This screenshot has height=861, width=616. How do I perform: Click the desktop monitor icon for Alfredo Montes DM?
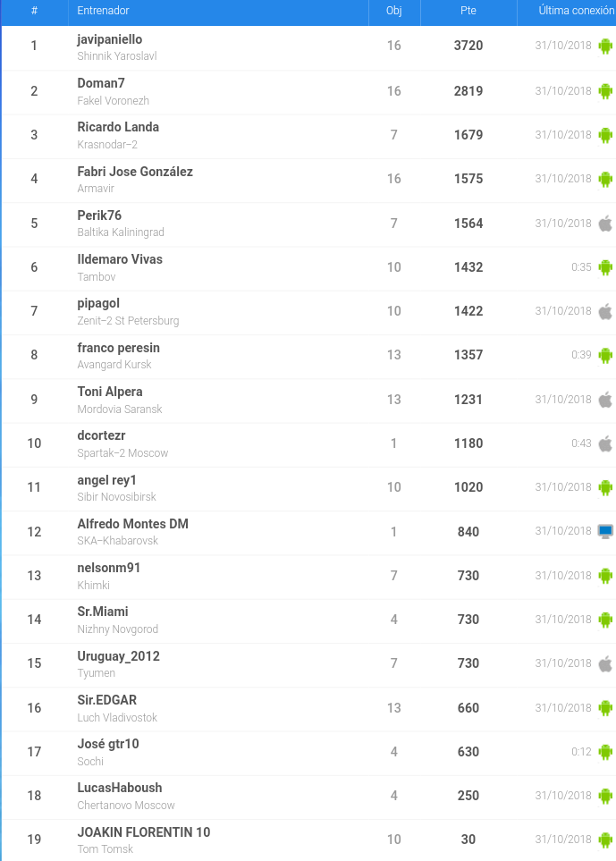(605, 531)
